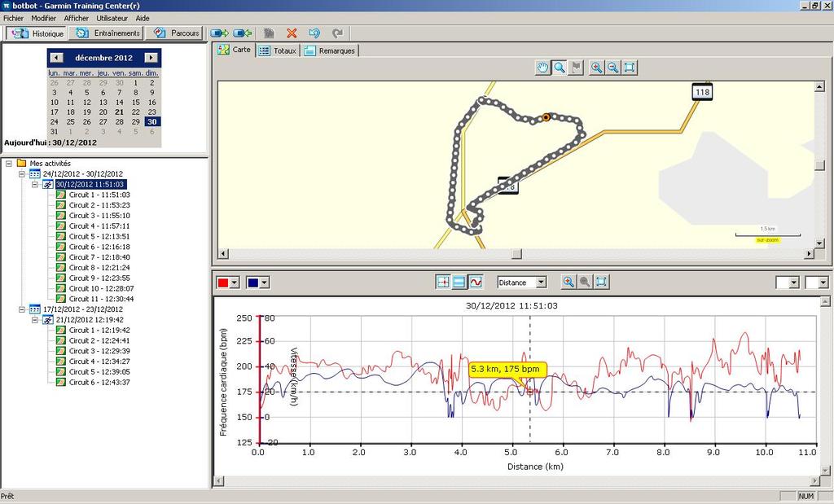834x504 pixels.
Task: Click the map zoom-out magnifier icon
Action: (x=612, y=68)
